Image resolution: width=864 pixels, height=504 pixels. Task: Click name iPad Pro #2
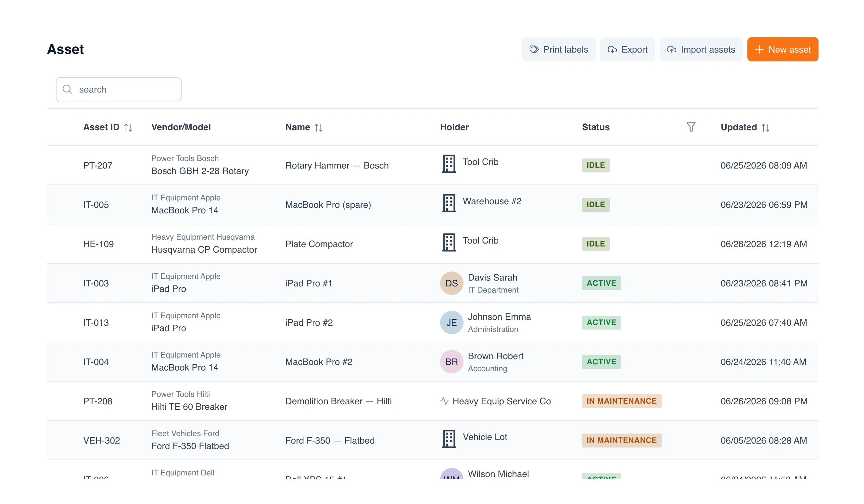coord(309,322)
